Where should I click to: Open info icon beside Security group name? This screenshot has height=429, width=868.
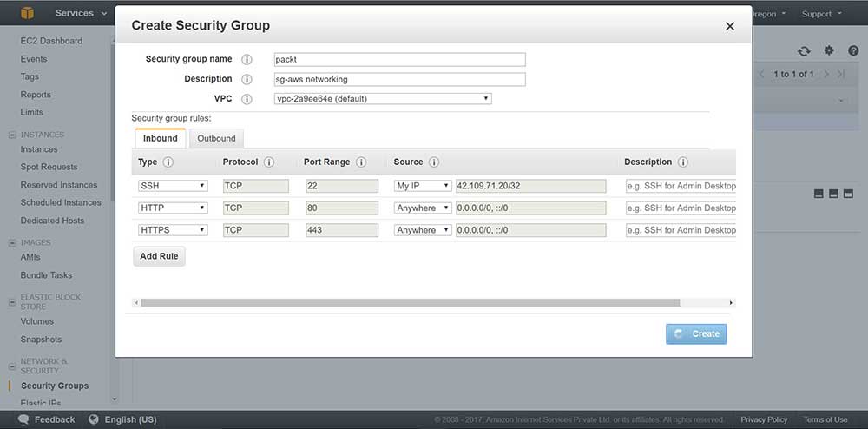pos(247,59)
